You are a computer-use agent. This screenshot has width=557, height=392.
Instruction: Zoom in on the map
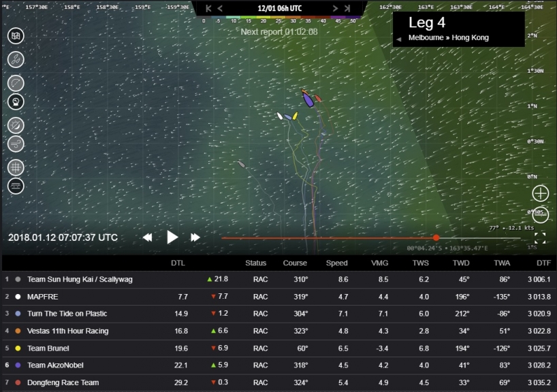click(x=540, y=193)
